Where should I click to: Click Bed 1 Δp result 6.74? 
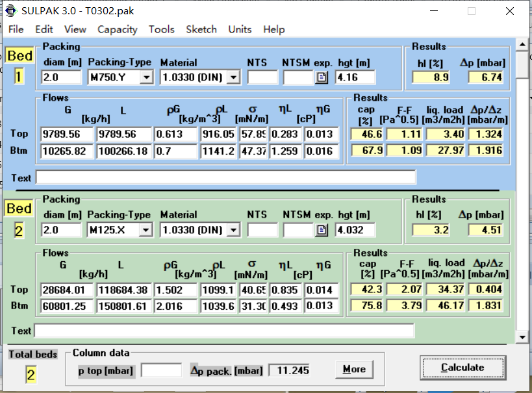click(x=485, y=77)
